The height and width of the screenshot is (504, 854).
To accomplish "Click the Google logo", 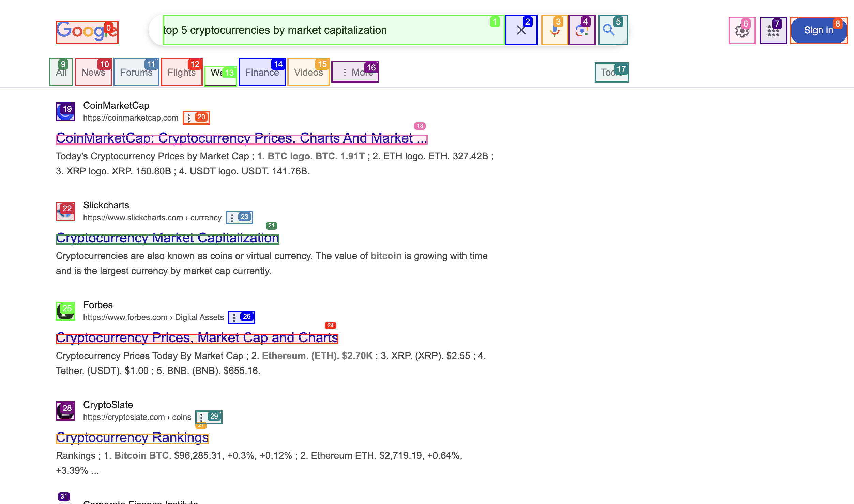I will tap(87, 32).
